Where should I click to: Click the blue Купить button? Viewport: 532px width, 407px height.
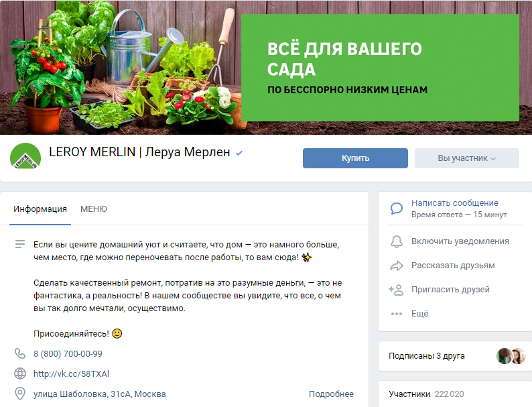pyautogui.click(x=355, y=158)
